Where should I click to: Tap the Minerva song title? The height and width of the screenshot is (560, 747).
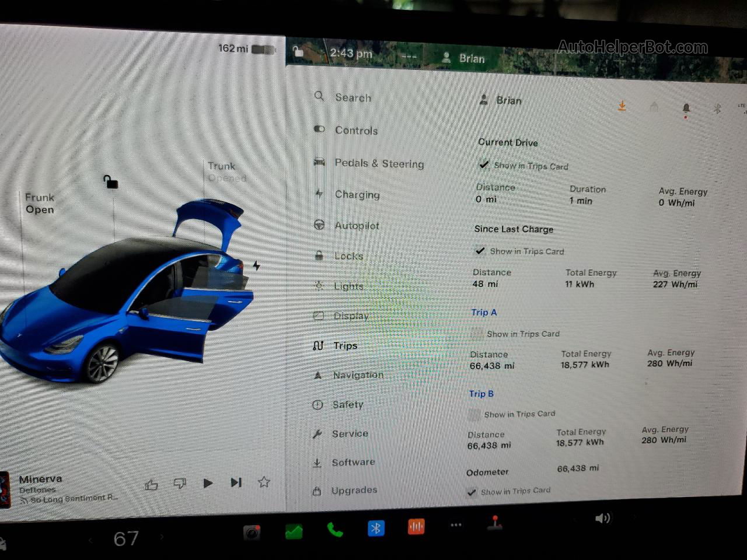(x=40, y=479)
